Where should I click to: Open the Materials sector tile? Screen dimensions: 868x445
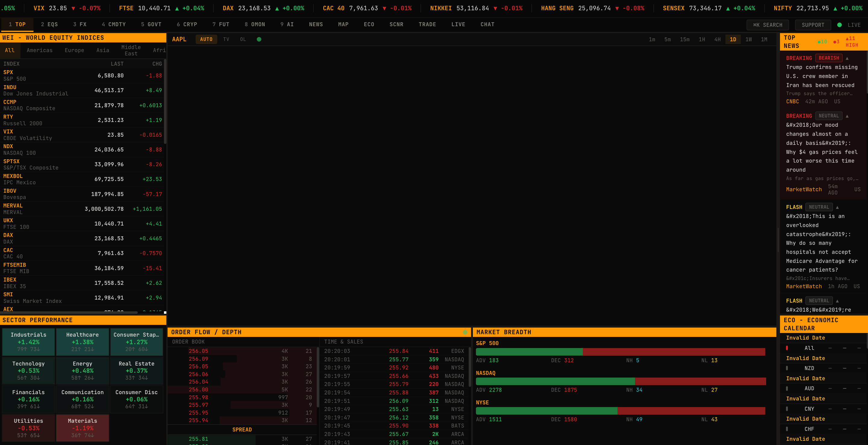82,428
